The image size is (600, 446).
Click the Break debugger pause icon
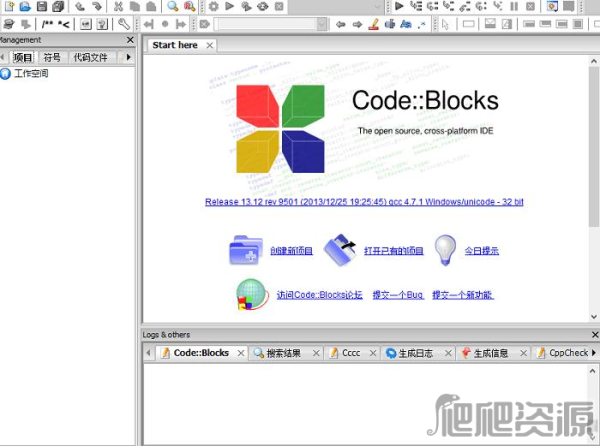(x=514, y=6)
